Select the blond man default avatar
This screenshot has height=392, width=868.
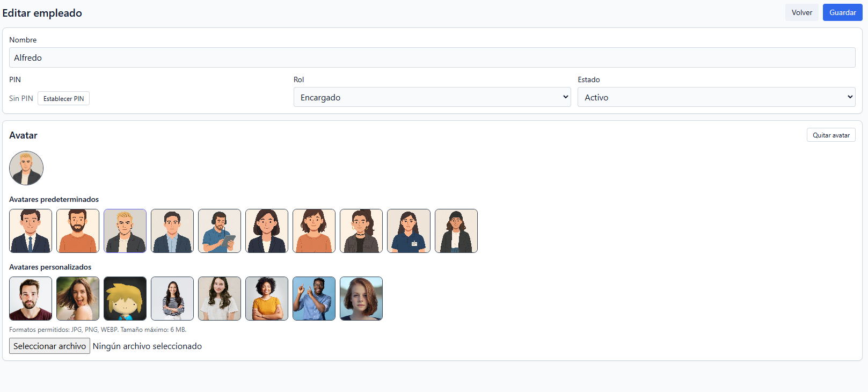click(x=125, y=231)
